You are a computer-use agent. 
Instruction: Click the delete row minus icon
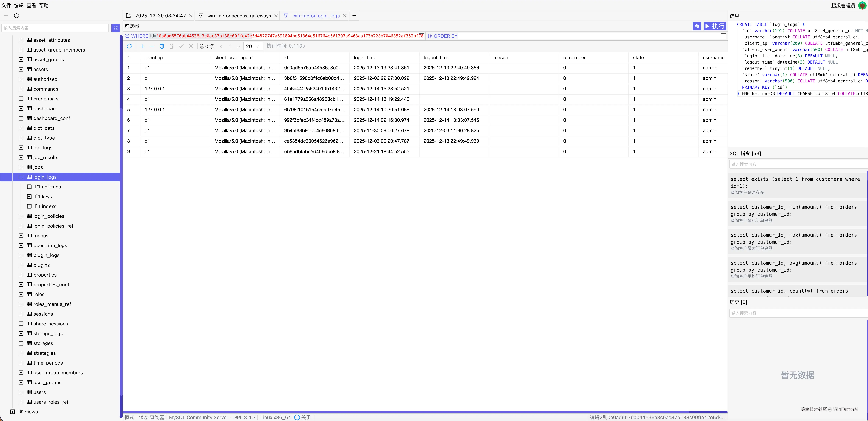152,46
